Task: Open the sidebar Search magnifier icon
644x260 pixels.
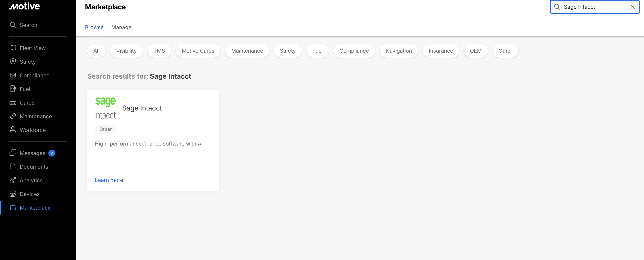Action: (x=13, y=25)
